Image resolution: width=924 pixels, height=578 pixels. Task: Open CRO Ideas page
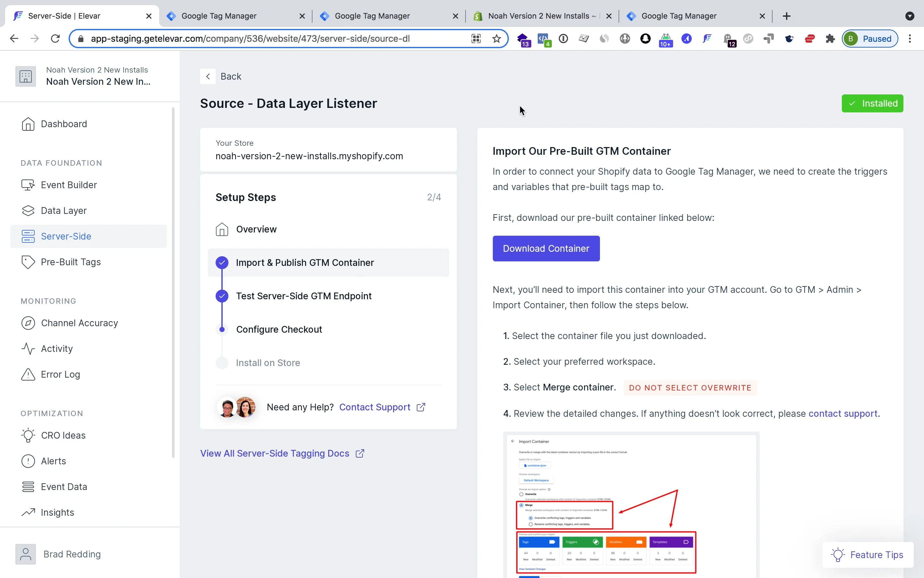(x=53, y=435)
